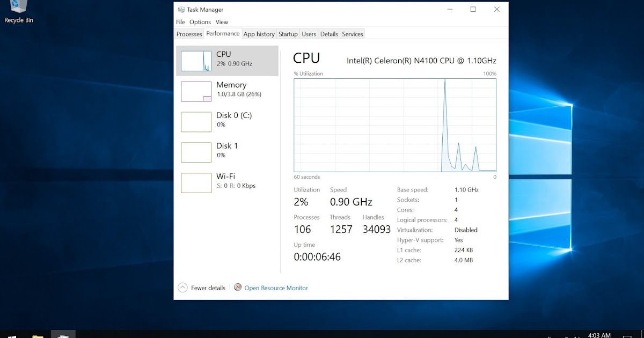Click the Cores label
This screenshot has height=338, width=644.
[406, 210]
